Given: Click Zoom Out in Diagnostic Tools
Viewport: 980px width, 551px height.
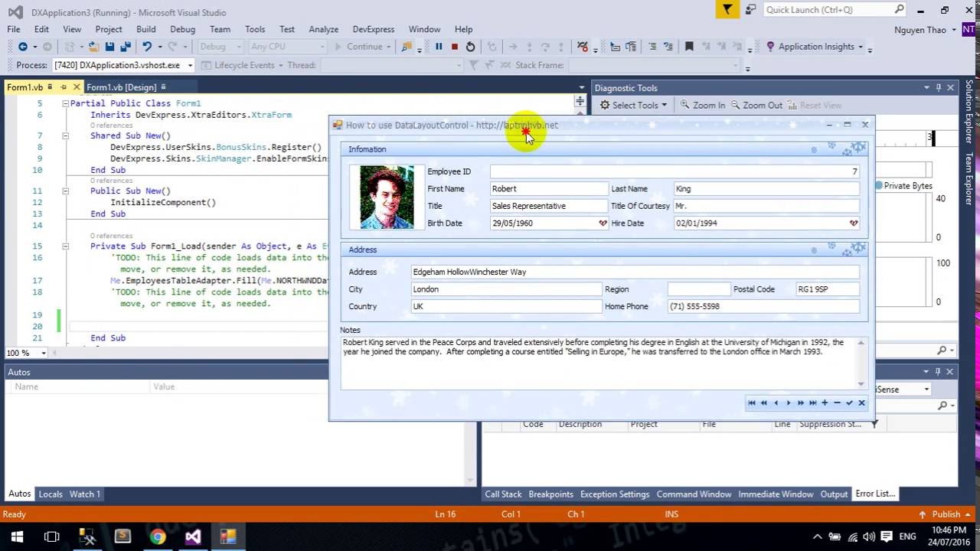Looking at the screenshot, I should pyautogui.click(x=756, y=106).
